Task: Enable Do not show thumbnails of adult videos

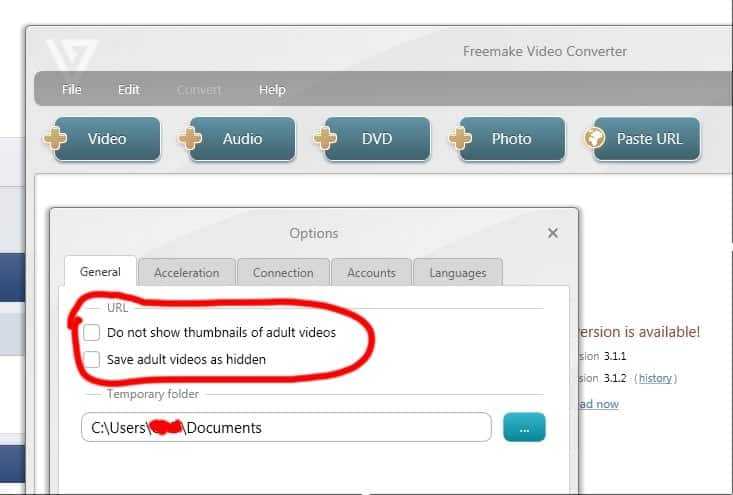Action: tap(92, 333)
